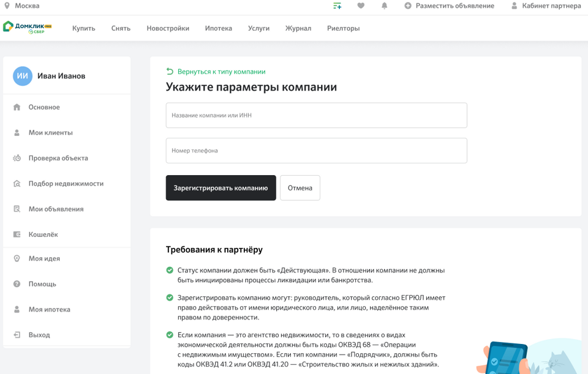Click the clock icon beside Проверка объекта
This screenshot has height=374, width=588.
click(x=17, y=158)
